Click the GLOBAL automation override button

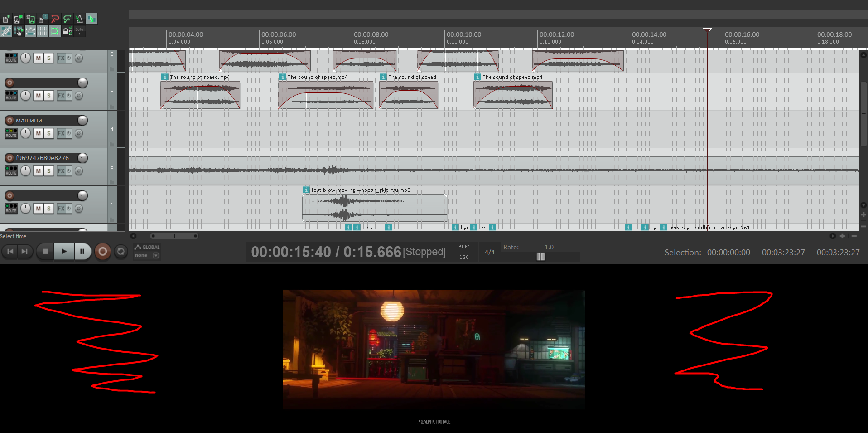pyautogui.click(x=147, y=247)
